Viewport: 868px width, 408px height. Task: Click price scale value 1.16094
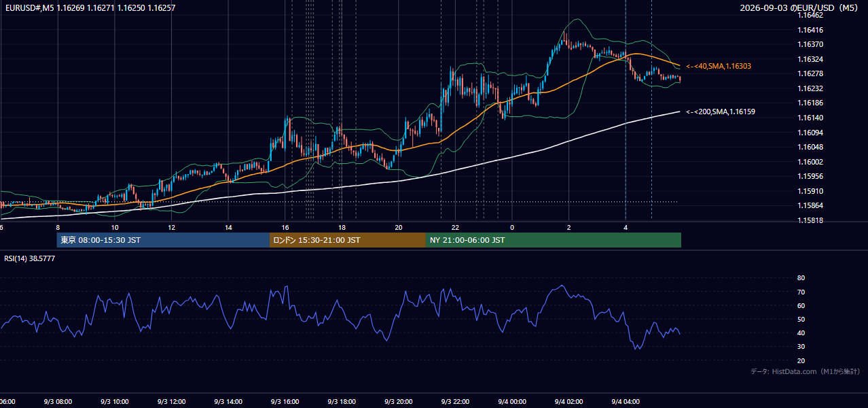point(811,133)
